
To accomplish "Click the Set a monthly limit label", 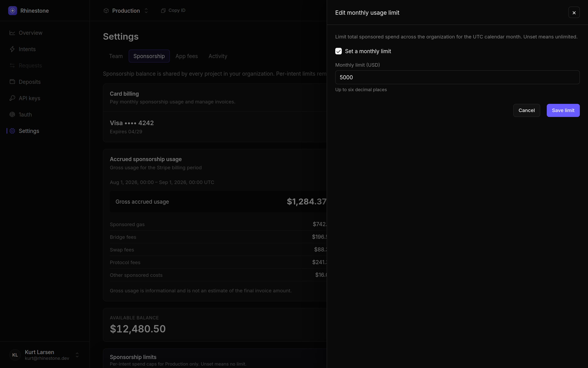I will tap(368, 51).
